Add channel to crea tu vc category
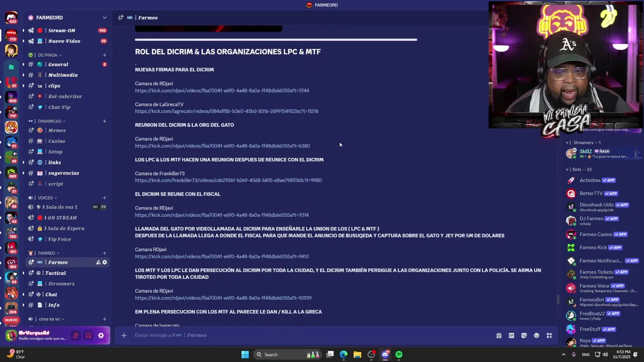Screen dimensions: 644x362 tap(105, 319)
